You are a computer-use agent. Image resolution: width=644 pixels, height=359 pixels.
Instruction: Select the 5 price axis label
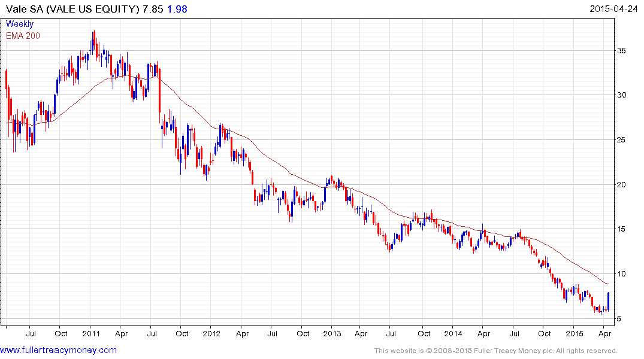click(x=619, y=319)
